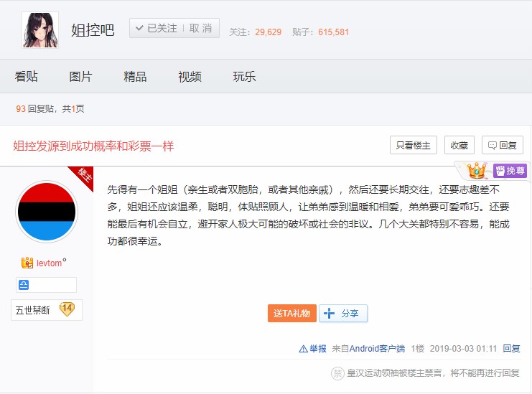The height and width of the screenshot is (394, 532).
Task: Open thread title 姐控发源到成功概率和彩票一样
Action: coord(93,146)
